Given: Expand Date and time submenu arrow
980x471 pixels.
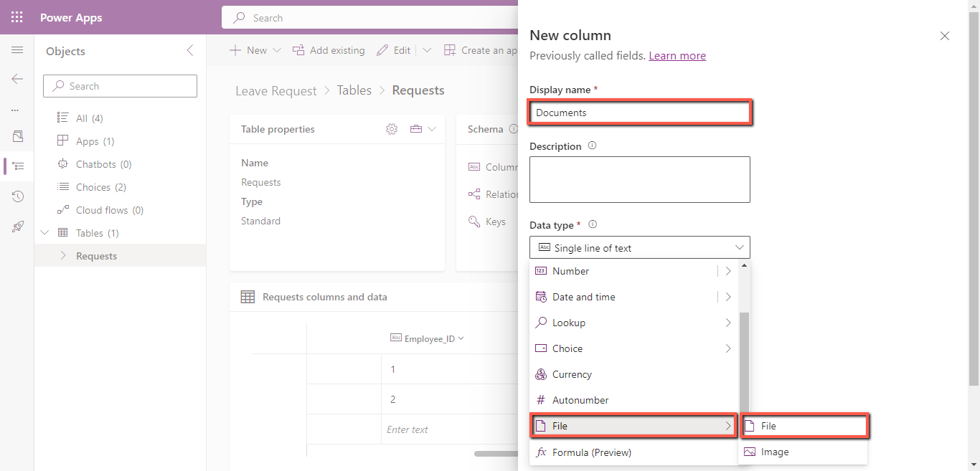Looking at the screenshot, I should (x=727, y=297).
